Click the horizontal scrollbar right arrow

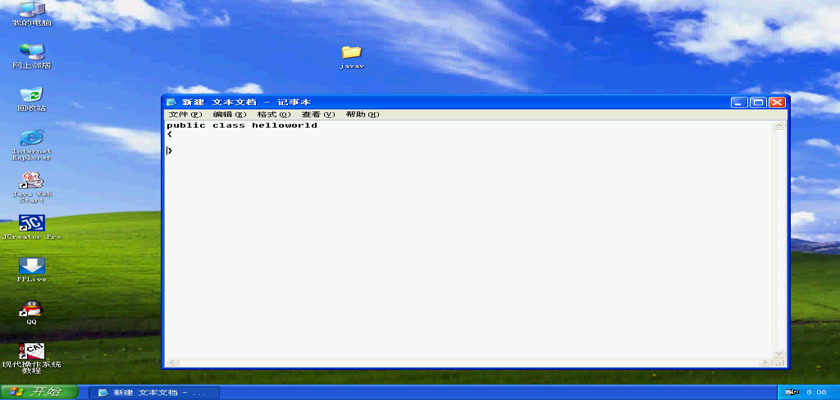tap(766, 363)
